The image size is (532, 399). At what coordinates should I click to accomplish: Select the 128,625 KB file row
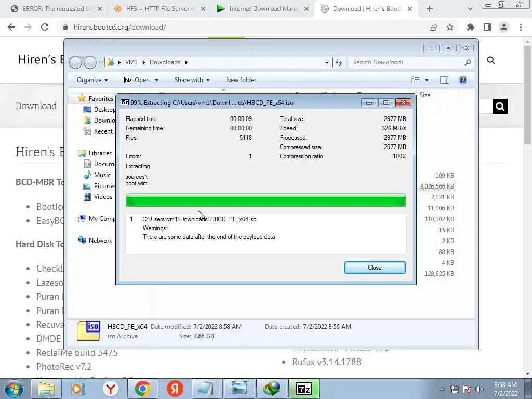click(x=439, y=273)
